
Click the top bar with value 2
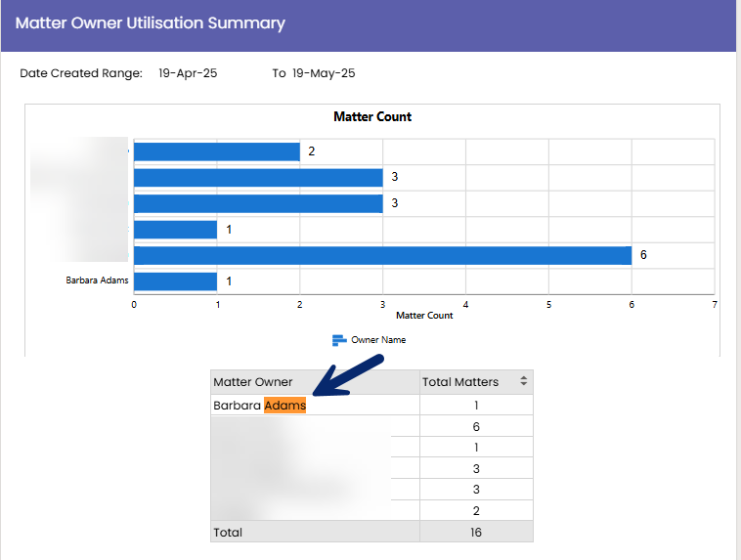[217, 151]
